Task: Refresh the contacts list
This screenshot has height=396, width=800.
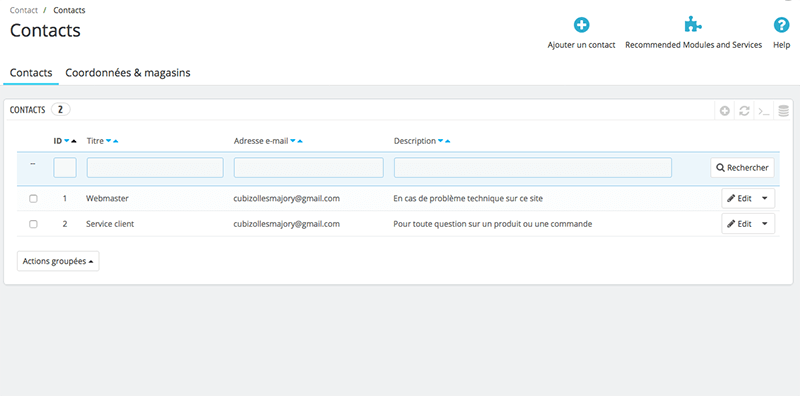Action: tap(744, 111)
